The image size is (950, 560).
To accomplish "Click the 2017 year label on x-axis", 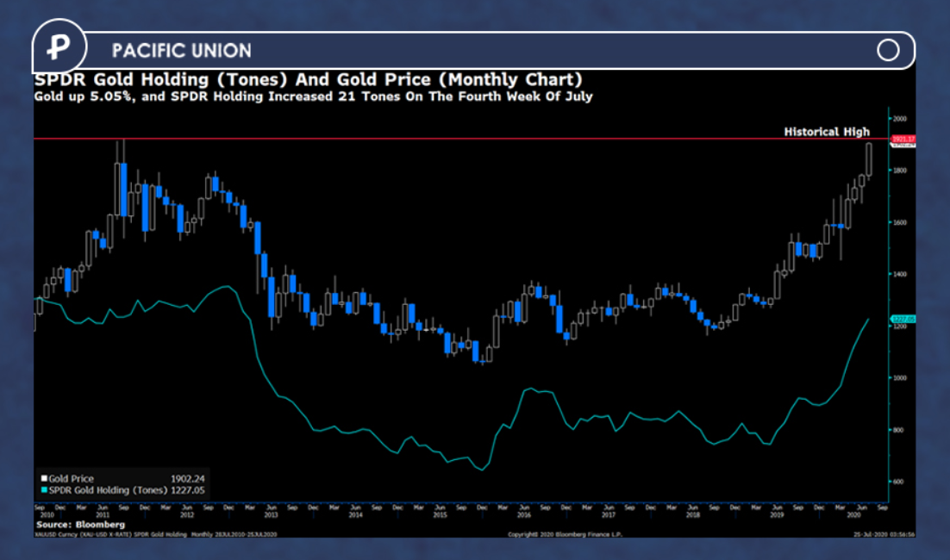I will click(x=609, y=515).
